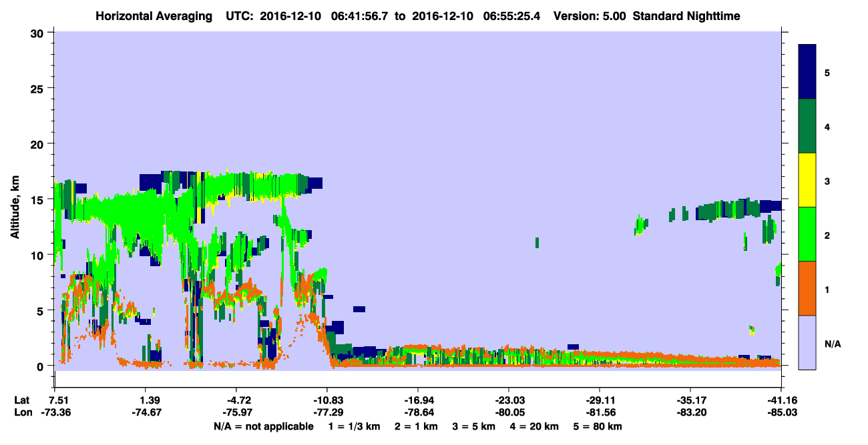The image size is (868, 445).
Task: Click the lavender N/A colorbar segment
Action: pyautogui.click(x=807, y=342)
